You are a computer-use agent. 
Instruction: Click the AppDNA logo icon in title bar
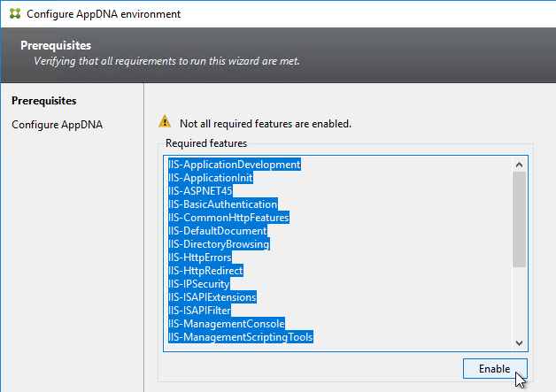click(x=15, y=14)
